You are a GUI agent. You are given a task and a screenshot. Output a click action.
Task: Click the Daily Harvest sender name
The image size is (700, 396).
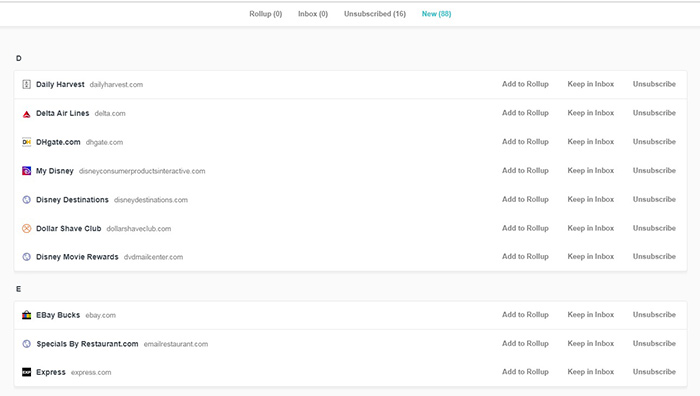[60, 84]
